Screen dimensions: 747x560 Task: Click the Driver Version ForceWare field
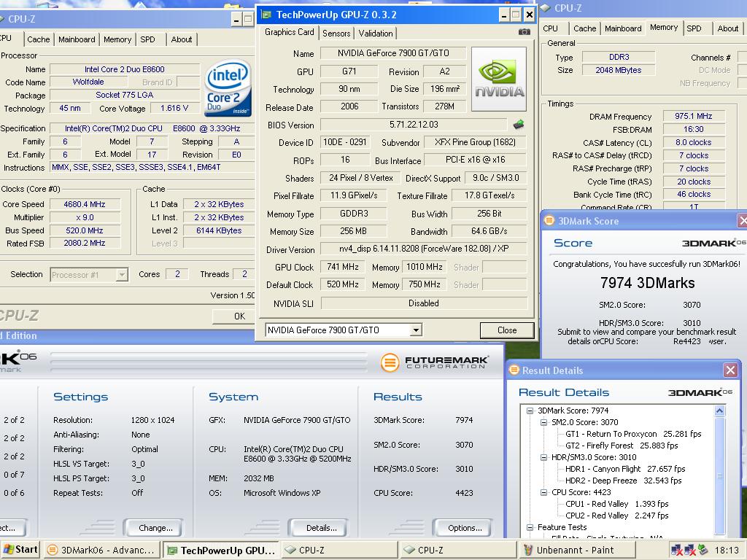coord(424,249)
